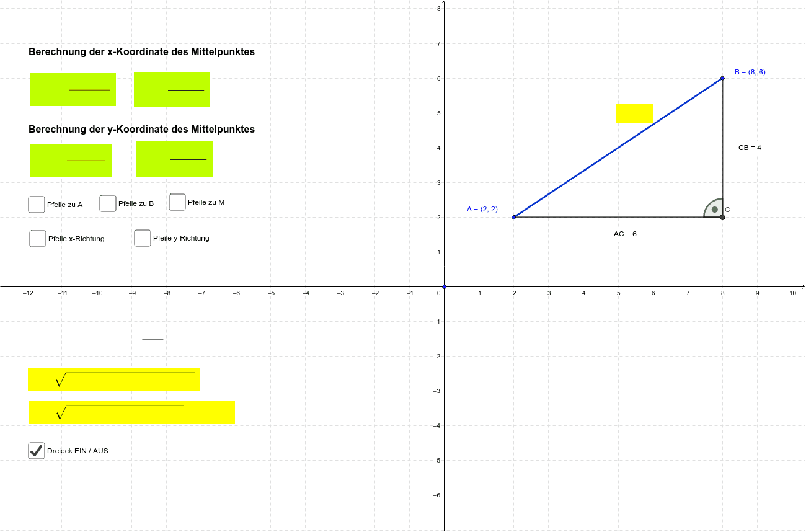
Task: Enable the 'Pfeile zu M' checkbox
Action: click(x=177, y=202)
